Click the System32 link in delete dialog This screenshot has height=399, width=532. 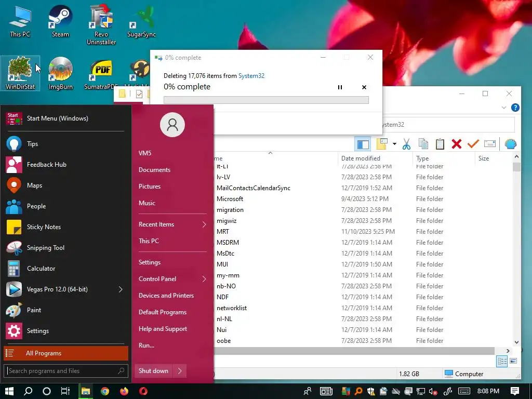pyautogui.click(x=251, y=76)
